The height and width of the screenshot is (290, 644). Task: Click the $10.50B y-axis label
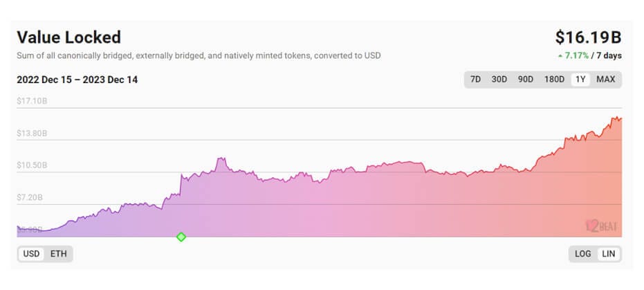pos(32,165)
